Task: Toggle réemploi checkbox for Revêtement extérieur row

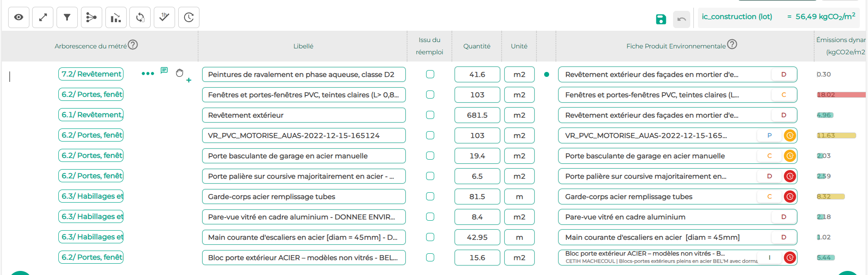Action: (430, 115)
